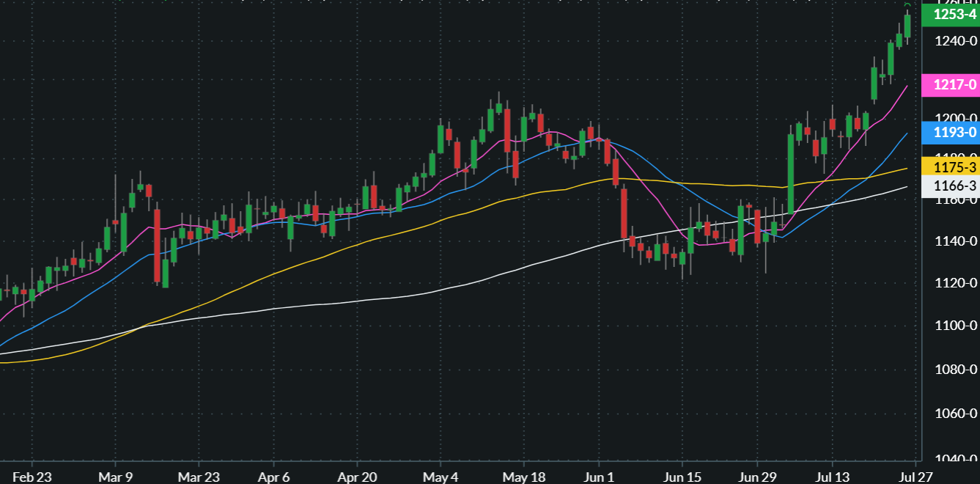Select the green 1253-4 current price tag
Image resolution: width=980 pixels, height=484 pixels.
(951, 15)
